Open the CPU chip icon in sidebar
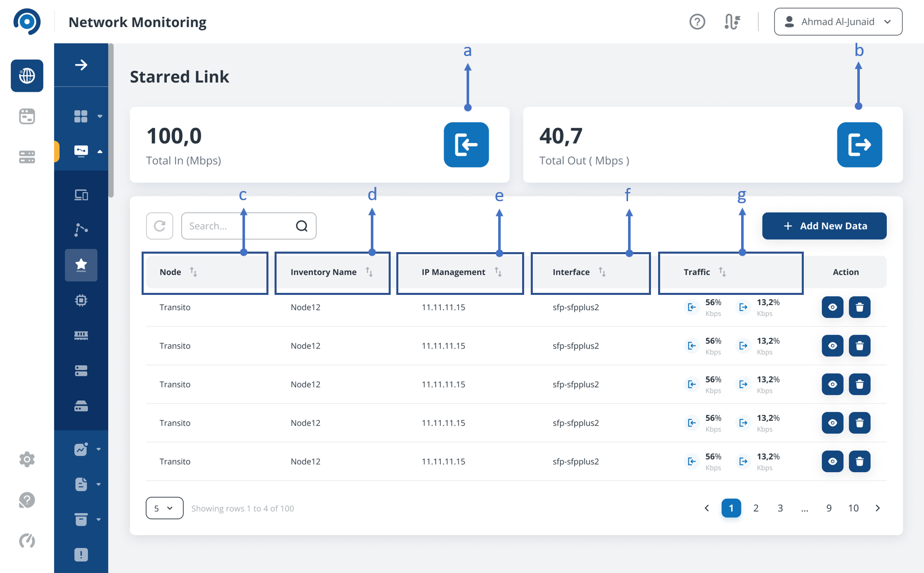This screenshot has height=573, width=924. click(x=81, y=301)
